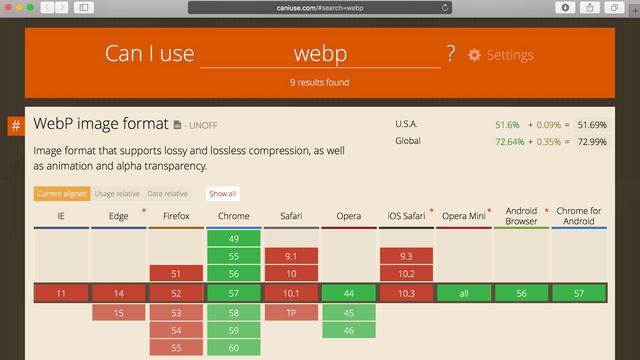640x360 pixels.
Task: Click the hash permalink icon beside WebP
Action: (x=16, y=126)
